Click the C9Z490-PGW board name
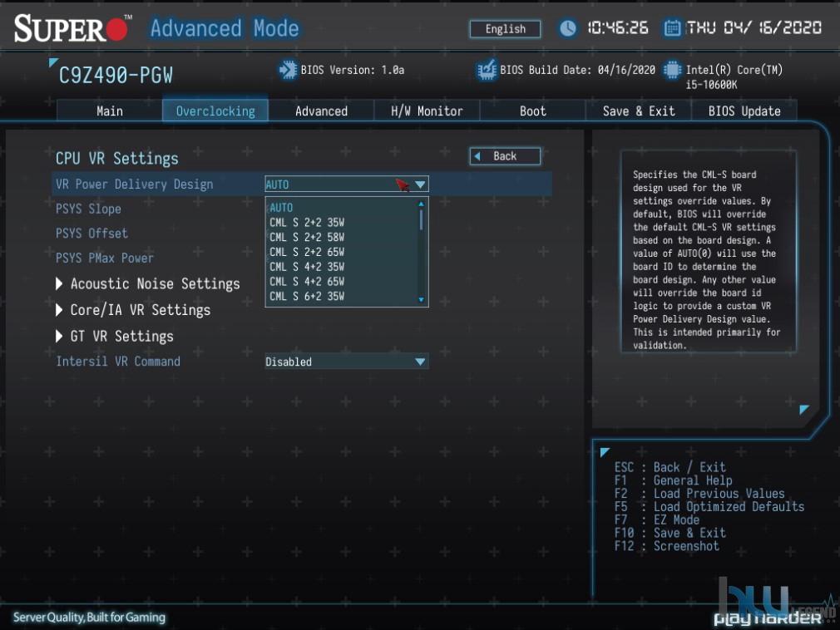840x630 pixels. [116, 76]
